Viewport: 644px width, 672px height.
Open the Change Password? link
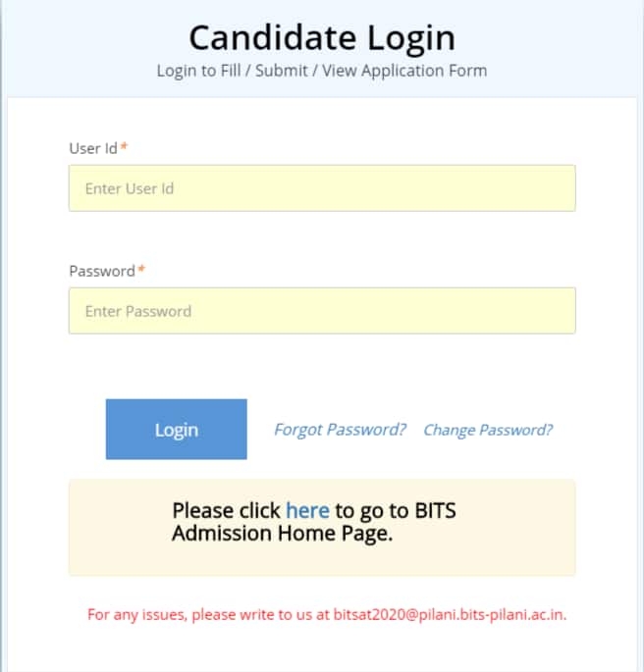pyautogui.click(x=488, y=430)
